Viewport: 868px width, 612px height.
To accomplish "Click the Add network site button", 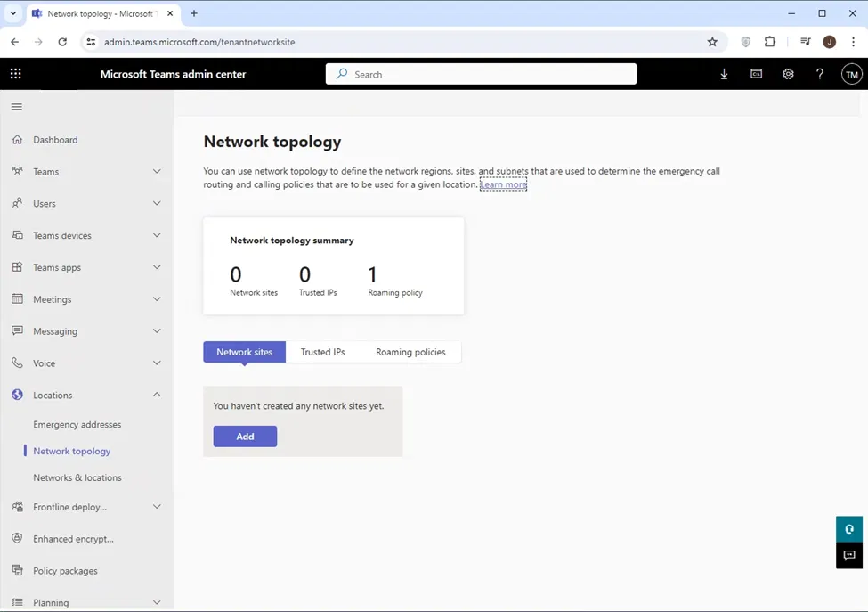I will (245, 437).
